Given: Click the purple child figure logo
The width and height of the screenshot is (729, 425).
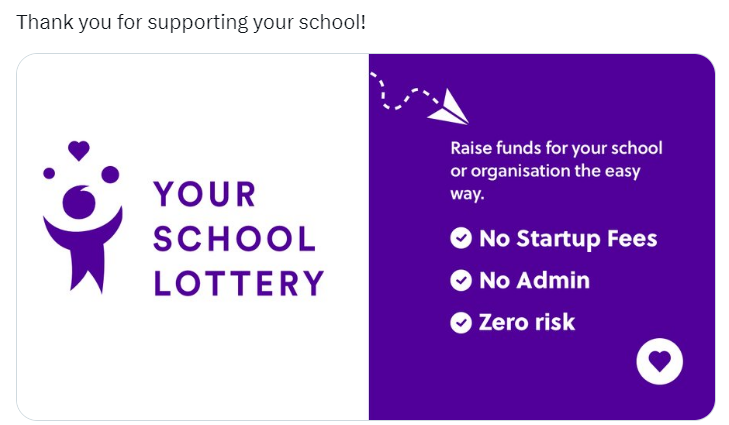Looking at the screenshot, I should pos(82,217).
